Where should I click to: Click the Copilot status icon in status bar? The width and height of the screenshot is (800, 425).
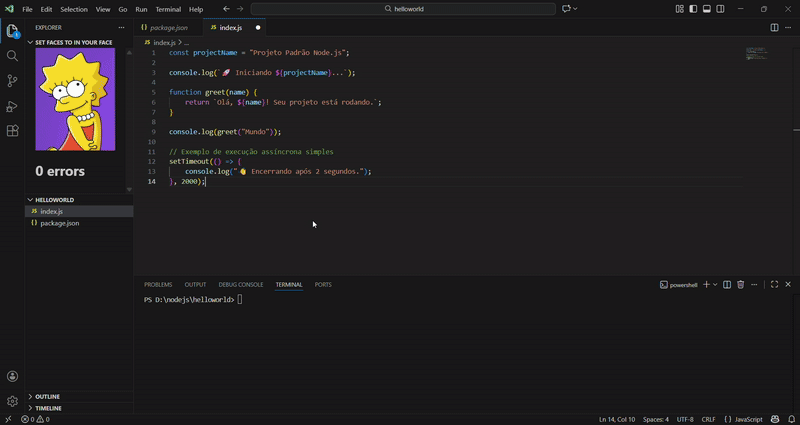(775, 419)
